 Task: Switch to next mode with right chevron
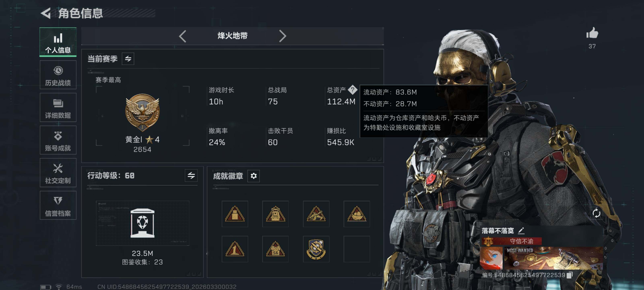click(x=283, y=36)
